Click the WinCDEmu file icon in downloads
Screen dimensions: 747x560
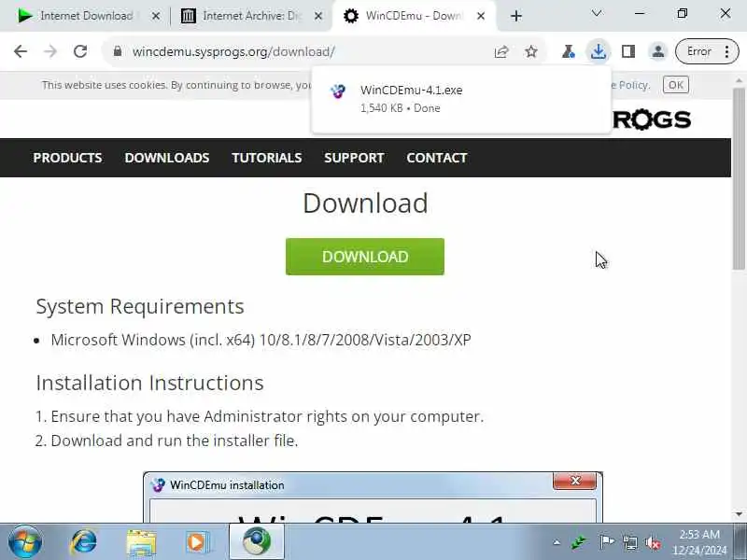tap(338, 91)
